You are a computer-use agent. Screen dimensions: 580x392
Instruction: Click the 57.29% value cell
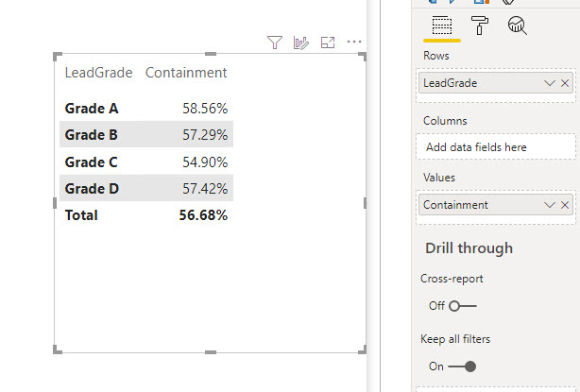coord(205,135)
